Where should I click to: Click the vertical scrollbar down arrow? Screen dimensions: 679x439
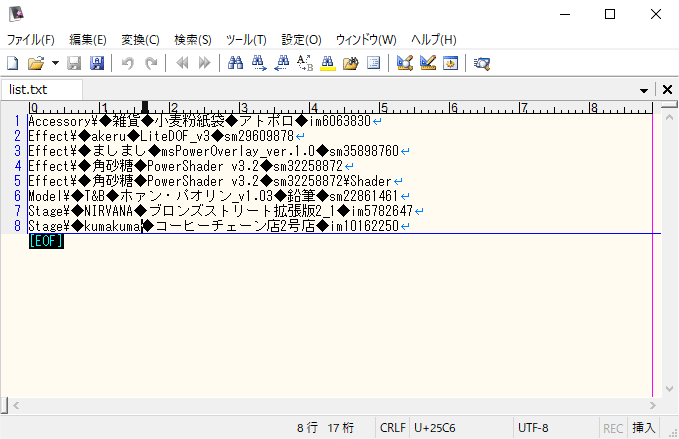[x=669, y=388]
